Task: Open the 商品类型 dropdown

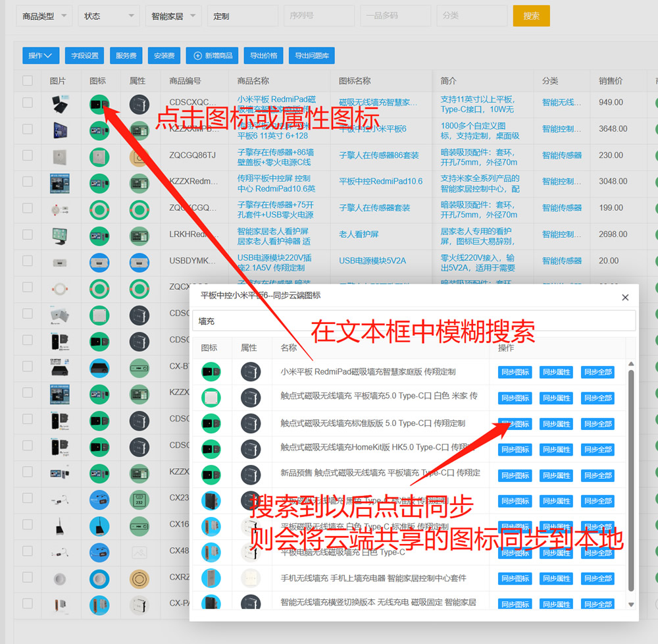Action: [43, 15]
